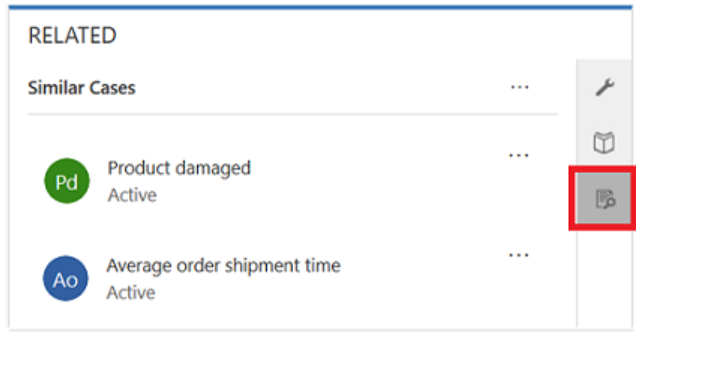Click the blue top border of the Related panel
This screenshot has height=373, width=706.
pyautogui.click(x=320, y=7)
